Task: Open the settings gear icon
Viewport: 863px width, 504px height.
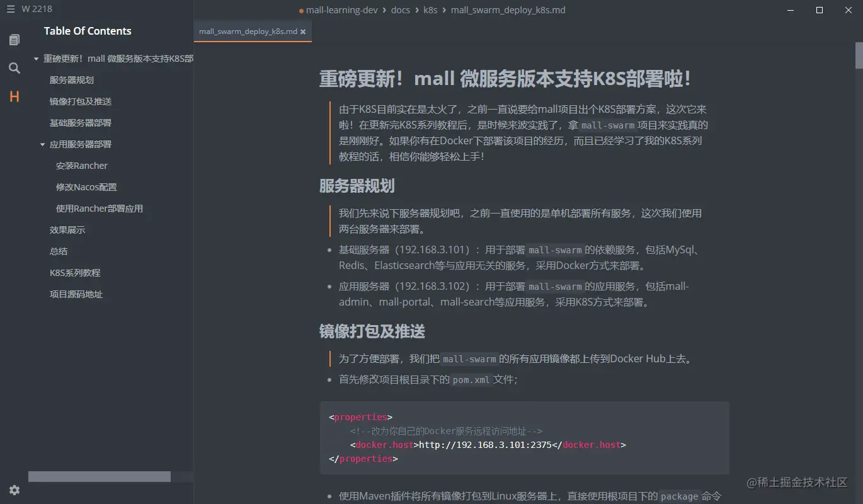Action: [14, 490]
